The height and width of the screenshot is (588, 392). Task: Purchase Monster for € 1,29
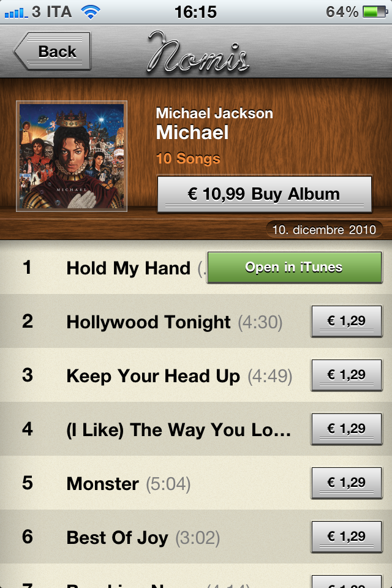(x=347, y=483)
